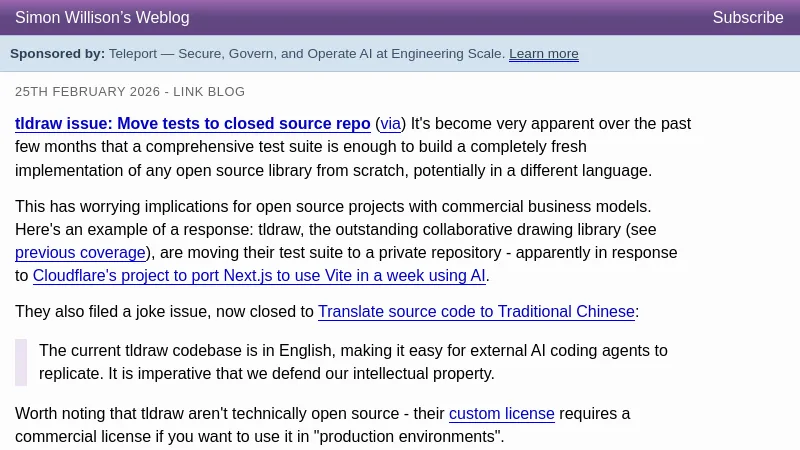Click empty area of purple header bar
This screenshot has height=450, width=800.
click(x=450, y=18)
